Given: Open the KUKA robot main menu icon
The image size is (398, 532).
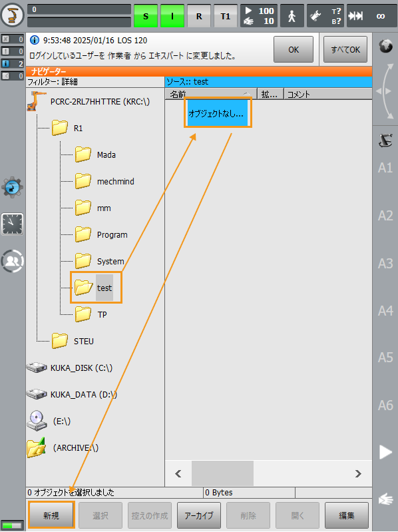Looking at the screenshot, I should [x=13, y=15].
